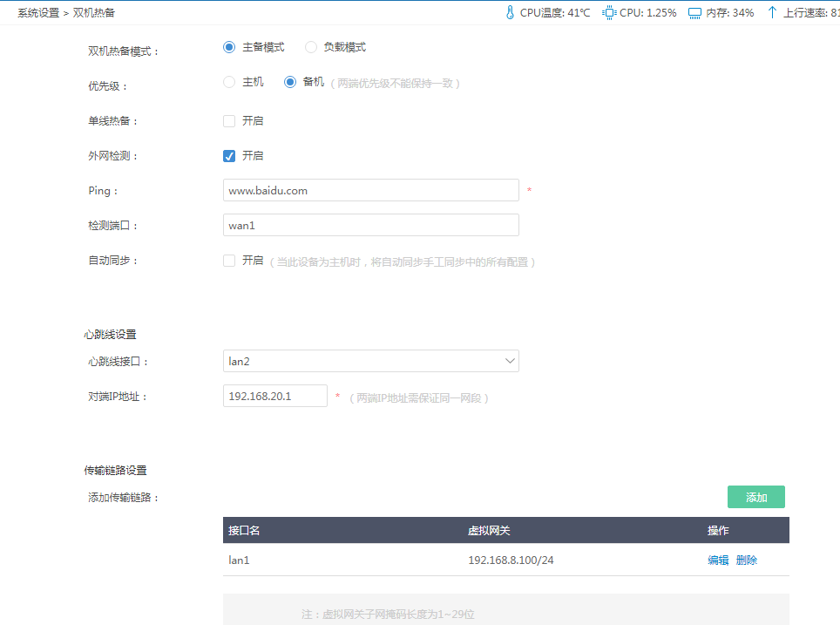This screenshot has width=840, height=625.
Task: Click 删除 link for lan1 row
Action: coord(746,560)
